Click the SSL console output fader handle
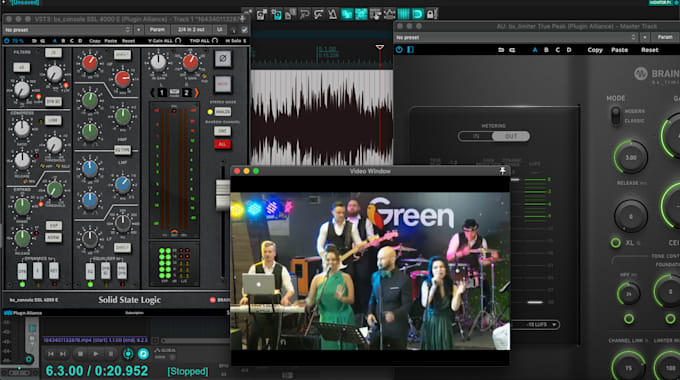 (223, 195)
